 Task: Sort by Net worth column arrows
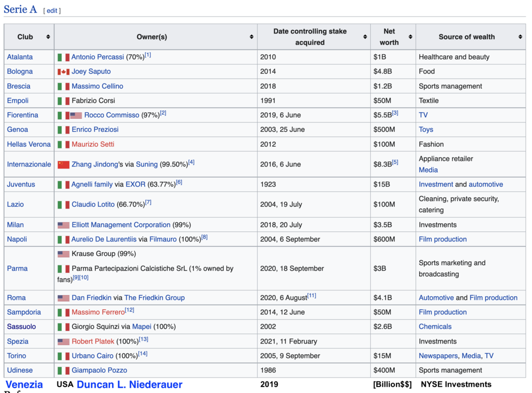(x=410, y=37)
